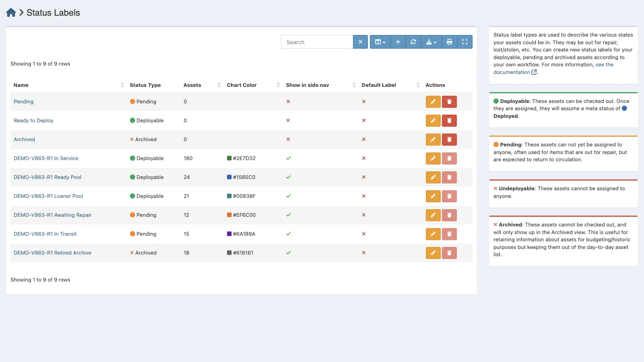Click the #00838F teal color swatch
The height and width of the screenshot is (362, 644).
229,196
